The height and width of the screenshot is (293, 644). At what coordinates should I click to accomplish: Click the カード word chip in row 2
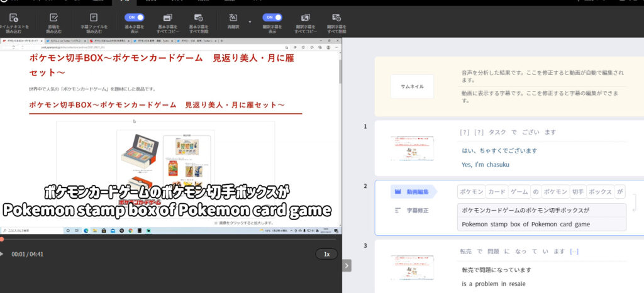pos(497,192)
